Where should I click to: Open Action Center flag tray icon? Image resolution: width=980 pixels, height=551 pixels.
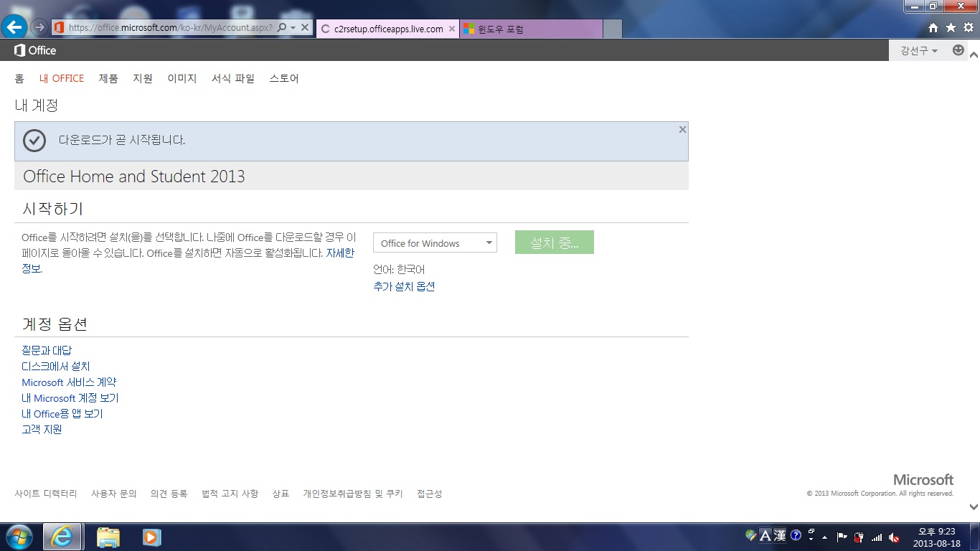pos(842,537)
